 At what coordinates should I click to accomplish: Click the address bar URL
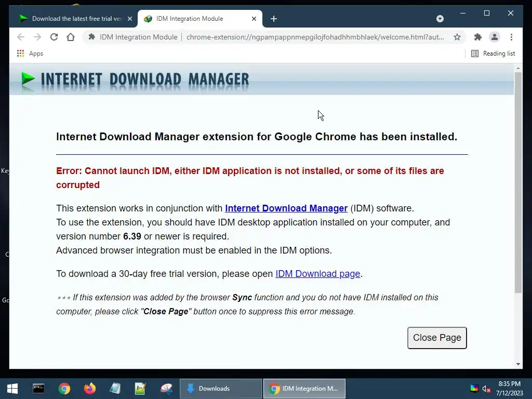[315, 37]
